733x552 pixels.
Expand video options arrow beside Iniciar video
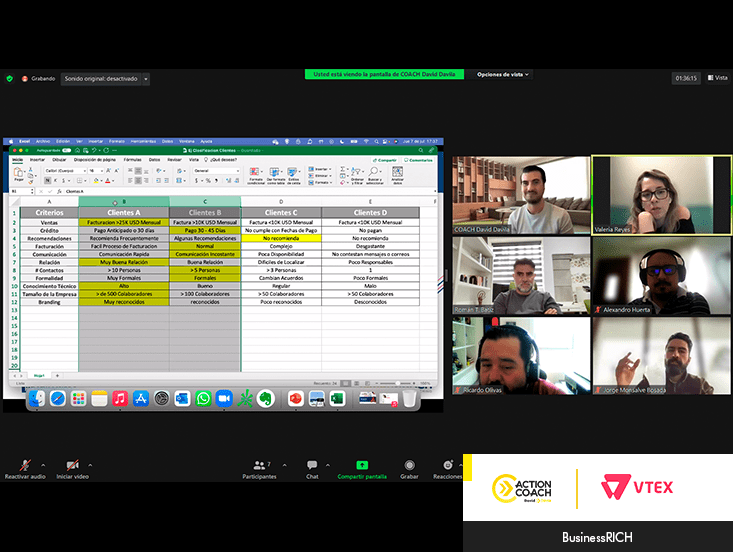91,464
